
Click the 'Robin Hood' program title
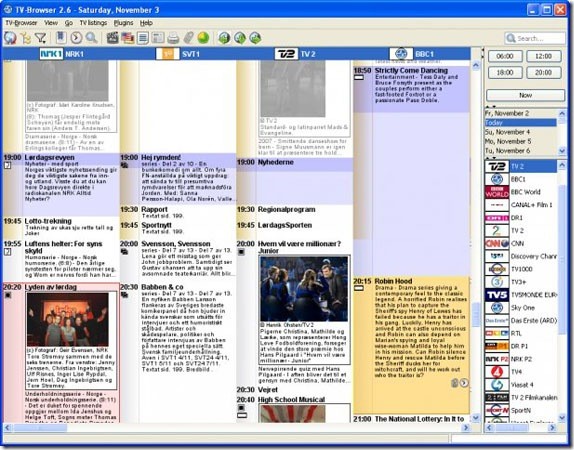pos(394,281)
